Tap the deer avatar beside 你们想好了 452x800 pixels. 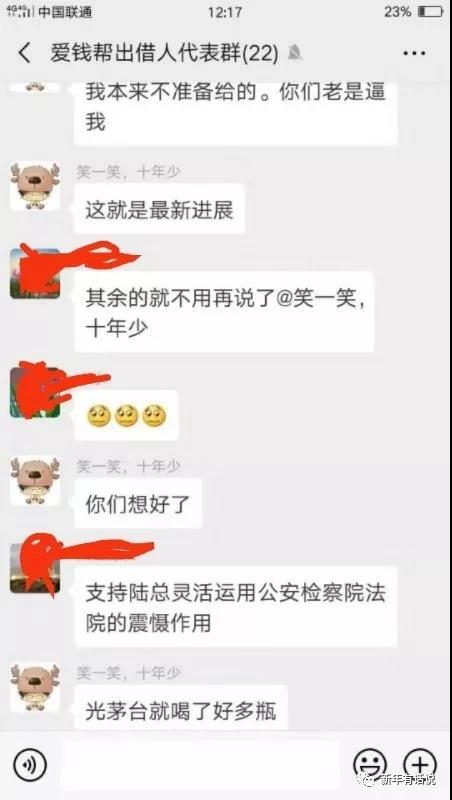point(35,481)
